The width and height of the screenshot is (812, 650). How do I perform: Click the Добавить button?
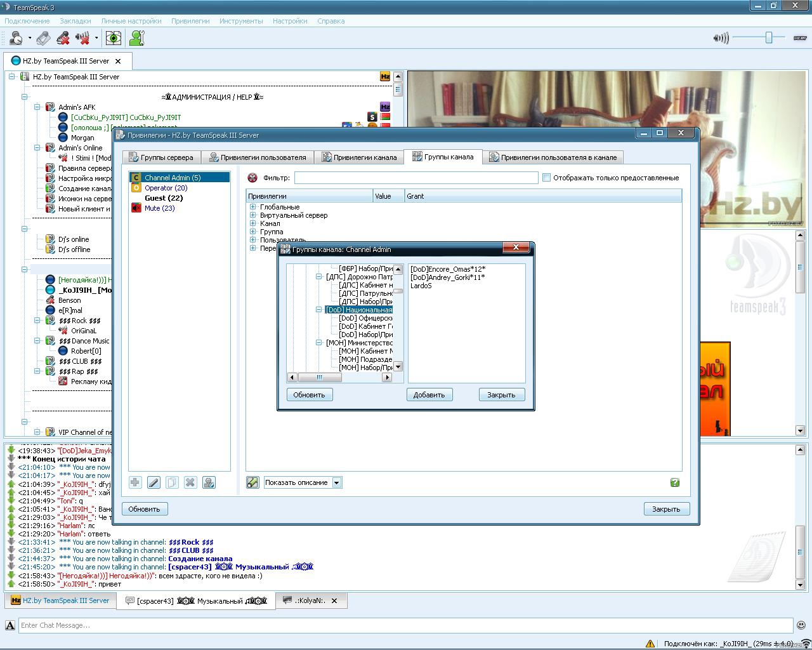tap(429, 395)
